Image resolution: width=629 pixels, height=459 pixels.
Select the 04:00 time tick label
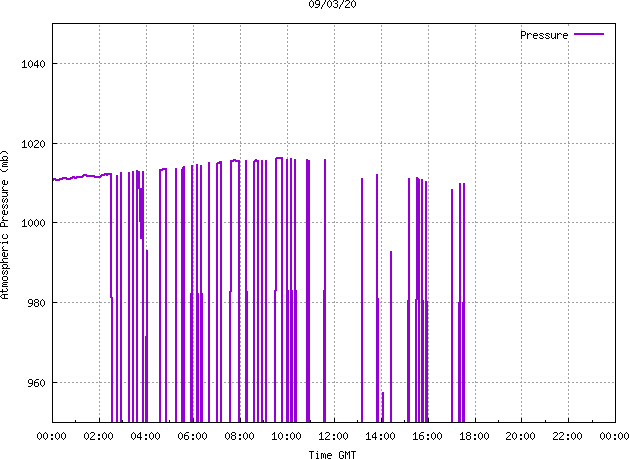[146, 436]
